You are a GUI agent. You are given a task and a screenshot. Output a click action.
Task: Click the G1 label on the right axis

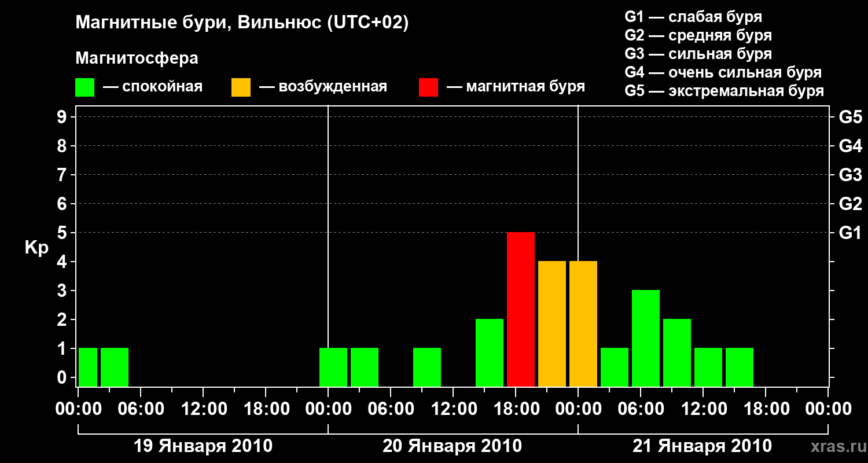(x=850, y=233)
